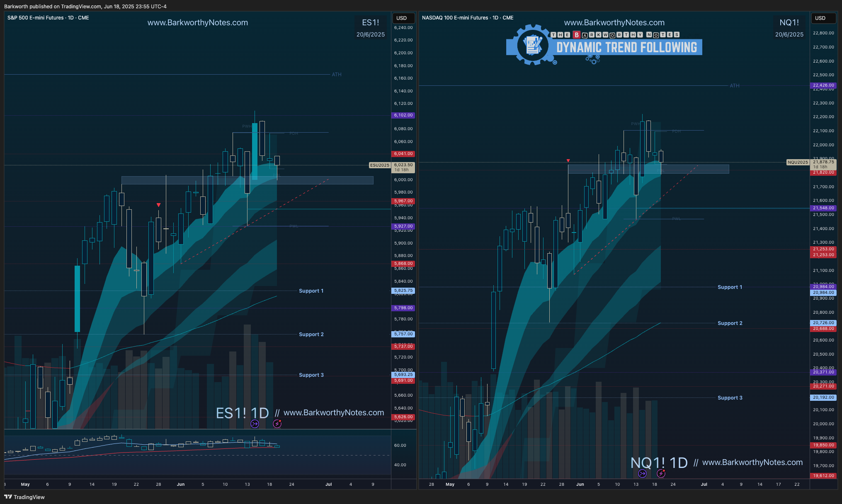The image size is (842, 504).
Task: Click the 20,192.00 Support 3 price label
Action: (x=823, y=397)
